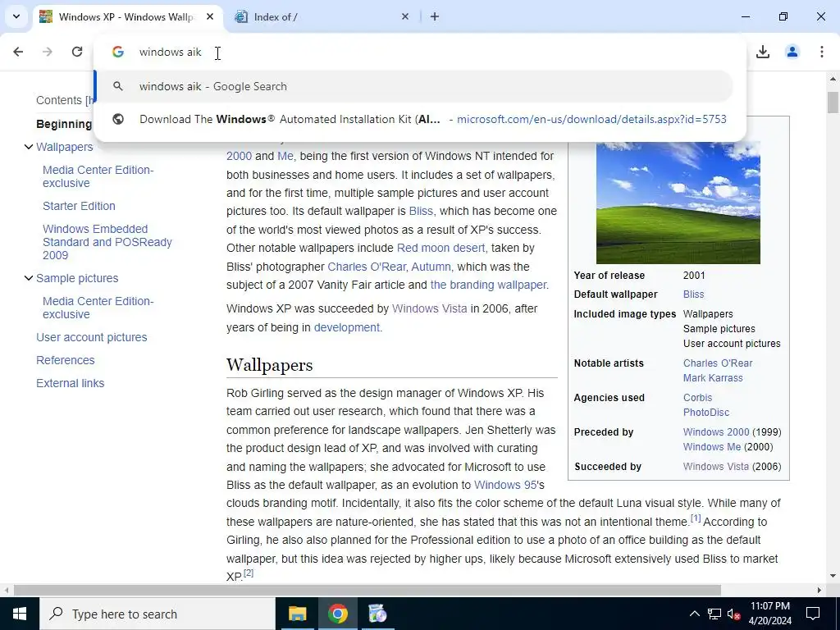This screenshot has height=630, width=840.
Task: Open the development link
Action: (x=347, y=327)
